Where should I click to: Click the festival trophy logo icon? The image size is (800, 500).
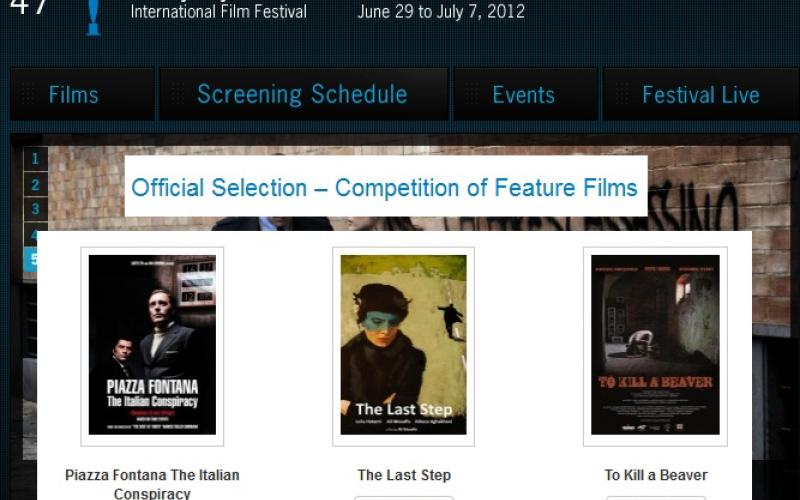coord(93,17)
